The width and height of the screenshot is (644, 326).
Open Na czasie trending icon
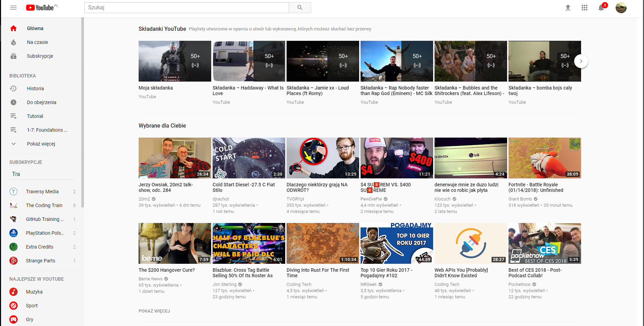pyautogui.click(x=13, y=42)
